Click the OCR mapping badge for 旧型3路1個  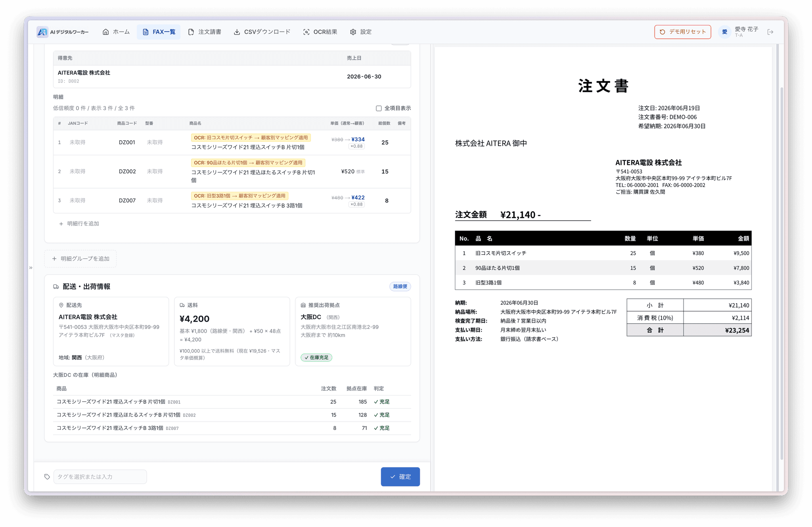pos(239,196)
